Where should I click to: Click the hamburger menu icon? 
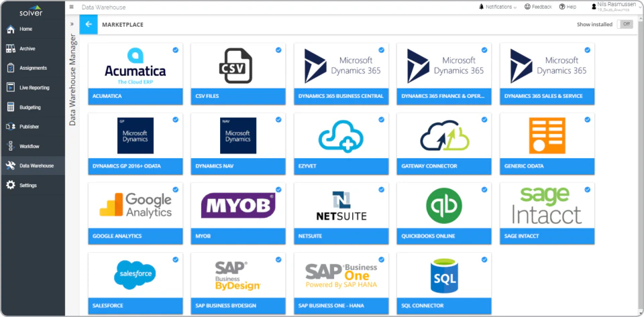coord(72,7)
